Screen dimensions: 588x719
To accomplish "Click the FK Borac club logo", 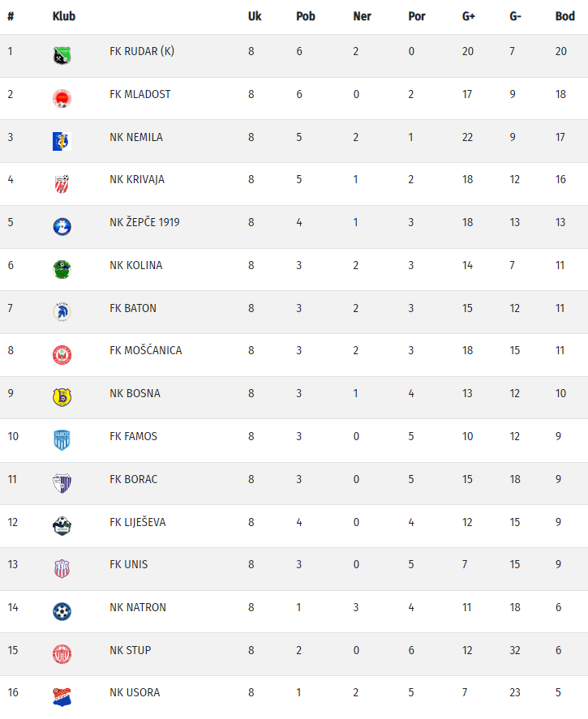I will 62,483.
